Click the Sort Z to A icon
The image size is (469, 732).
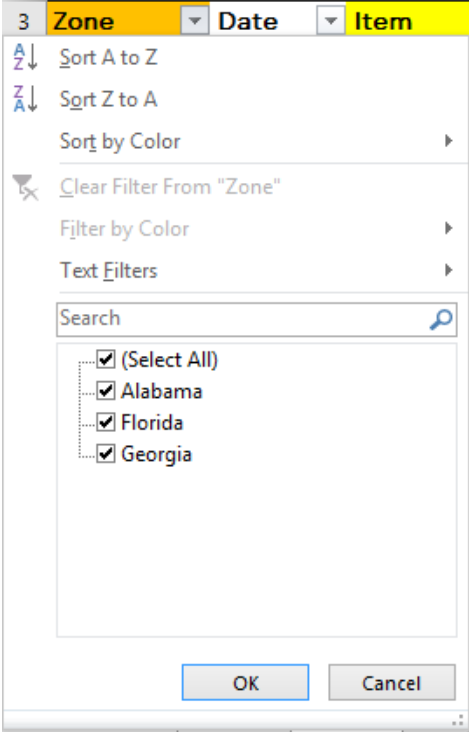coord(25,99)
